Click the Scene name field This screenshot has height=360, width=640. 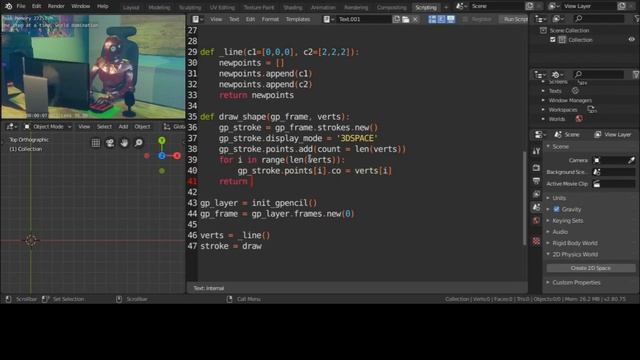[x=496, y=6]
